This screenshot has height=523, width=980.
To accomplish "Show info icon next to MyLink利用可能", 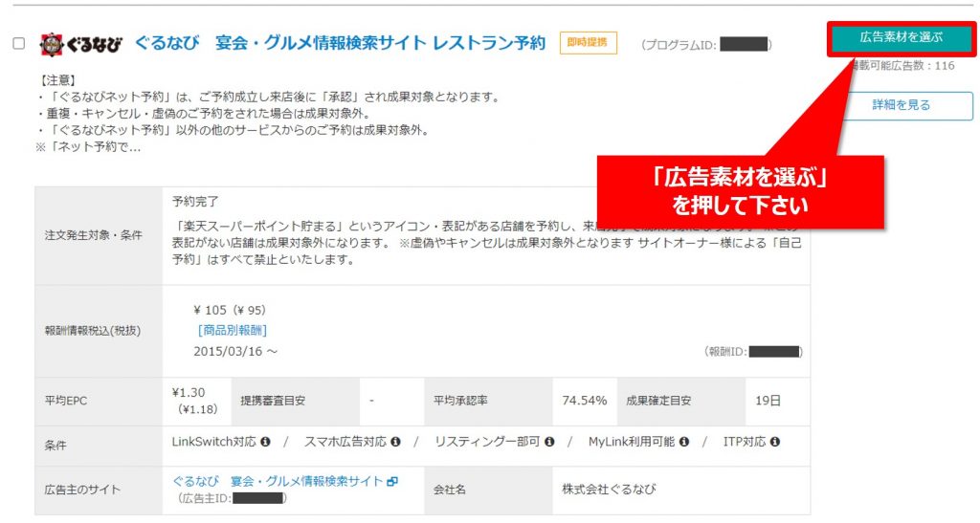I will coord(684,442).
